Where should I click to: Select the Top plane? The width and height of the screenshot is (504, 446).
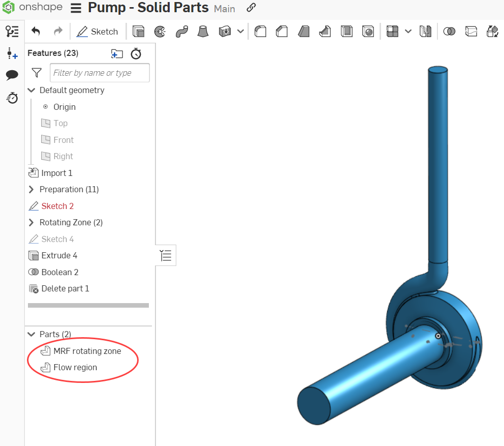[60, 123]
